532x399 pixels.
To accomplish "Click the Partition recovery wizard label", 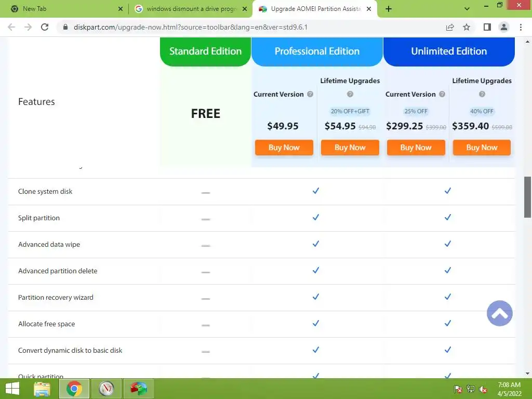I will click(56, 297).
